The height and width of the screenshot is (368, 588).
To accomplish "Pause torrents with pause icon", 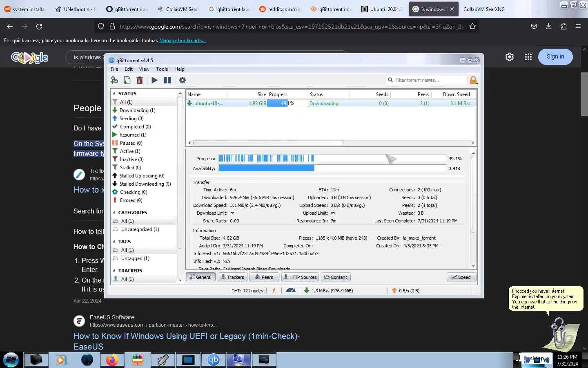I will pyautogui.click(x=167, y=80).
